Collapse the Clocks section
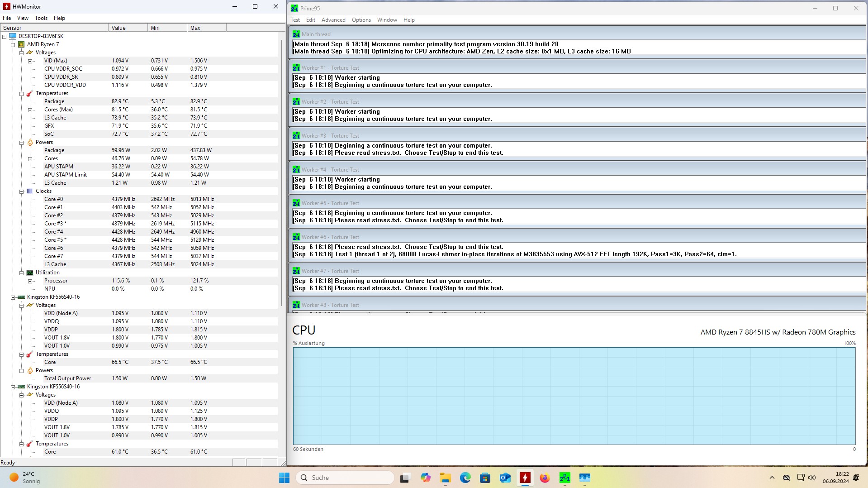Screen dimensions: 868x488 tap(22, 191)
